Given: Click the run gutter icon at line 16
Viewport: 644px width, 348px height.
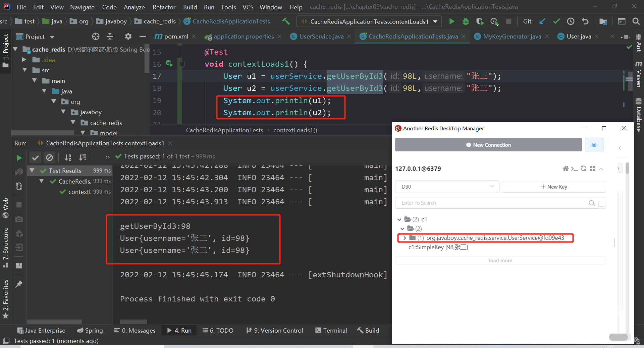Looking at the screenshot, I should pyautogui.click(x=169, y=63).
